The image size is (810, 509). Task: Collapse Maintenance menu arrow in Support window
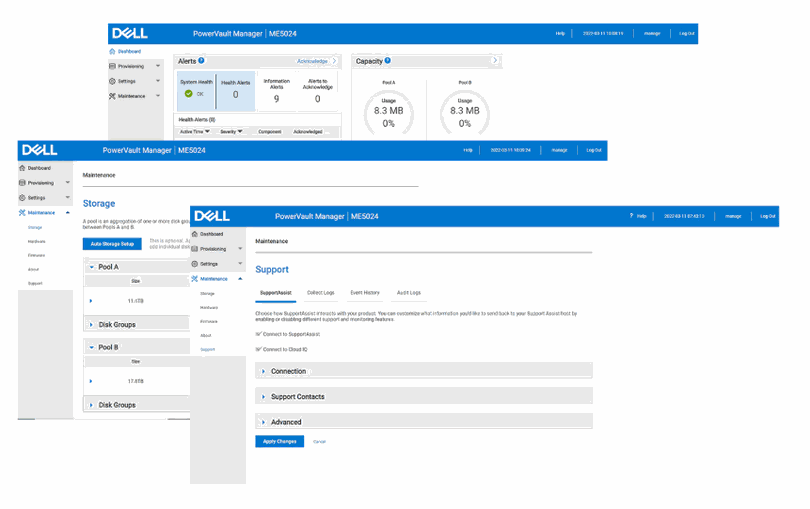[240, 279]
